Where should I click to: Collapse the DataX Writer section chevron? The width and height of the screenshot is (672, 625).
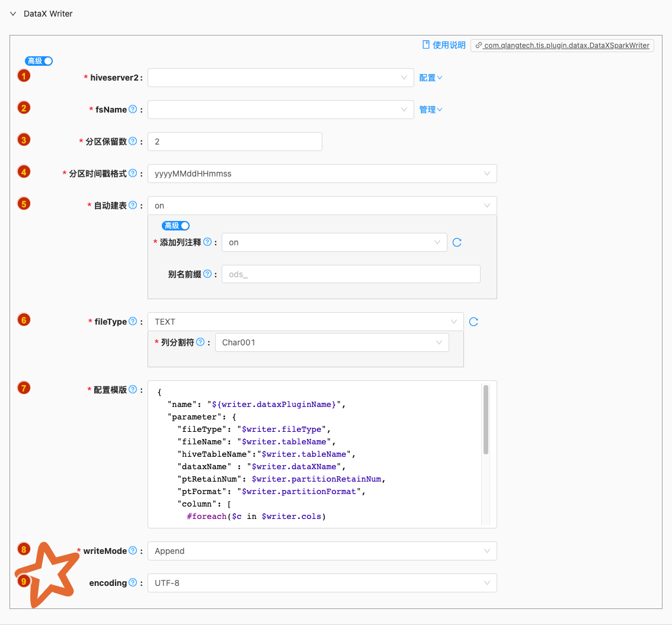click(13, 14)
